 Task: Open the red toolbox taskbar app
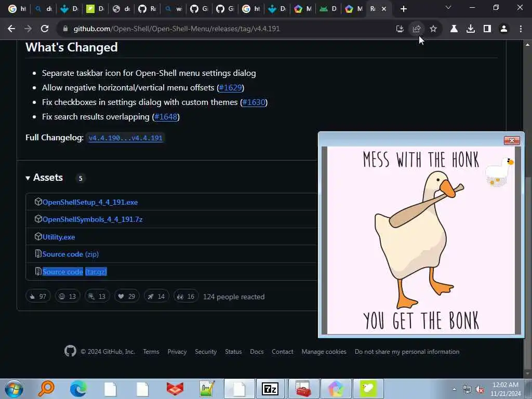point(303,389)
